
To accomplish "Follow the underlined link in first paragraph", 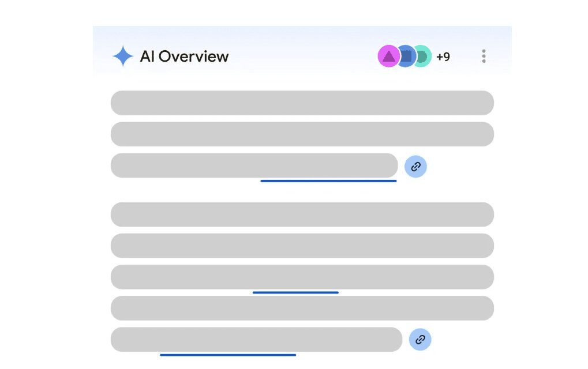I will click(x=328, y=181).
